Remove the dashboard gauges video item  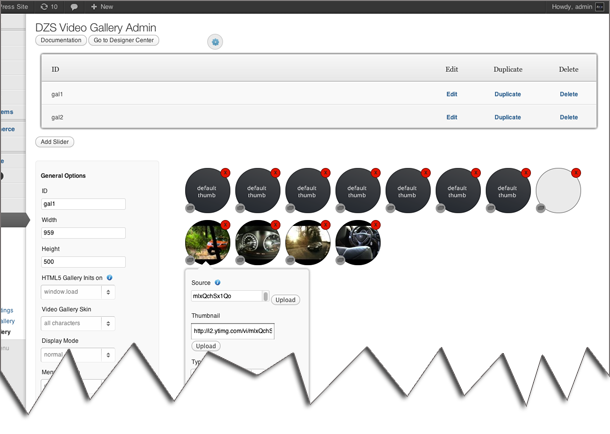275,225
